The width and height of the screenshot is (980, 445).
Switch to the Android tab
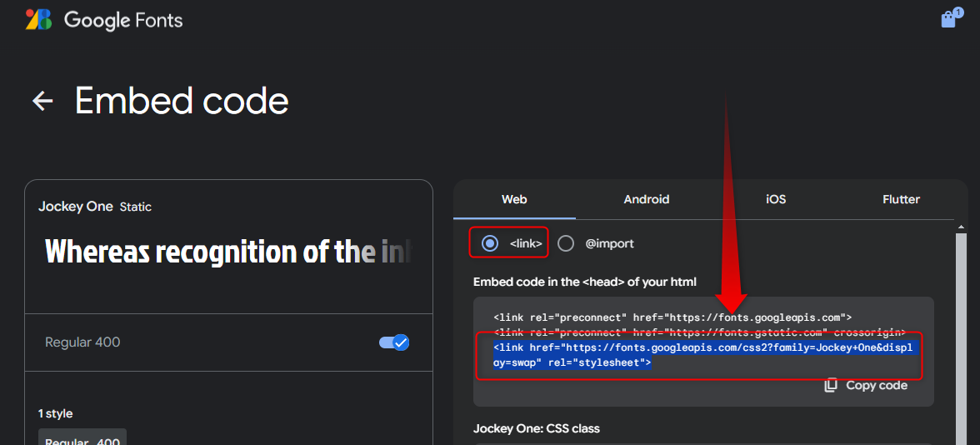(647, 199)
